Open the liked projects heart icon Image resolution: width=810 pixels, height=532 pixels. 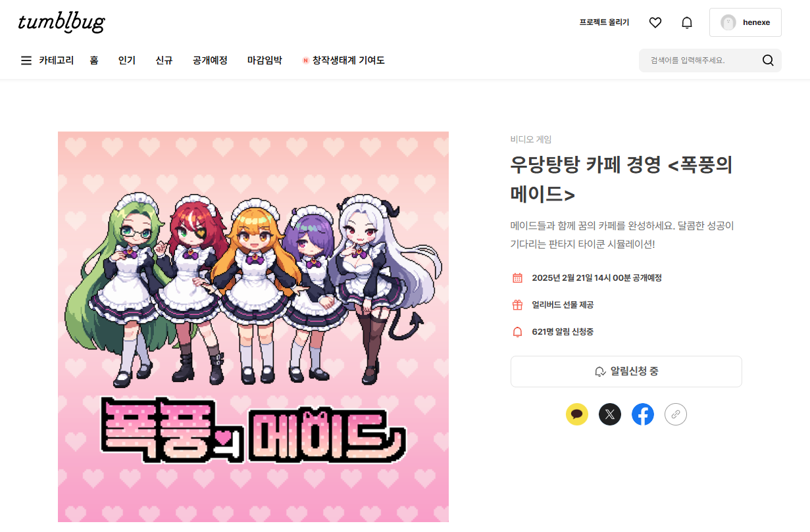click(x=655, y=22)
